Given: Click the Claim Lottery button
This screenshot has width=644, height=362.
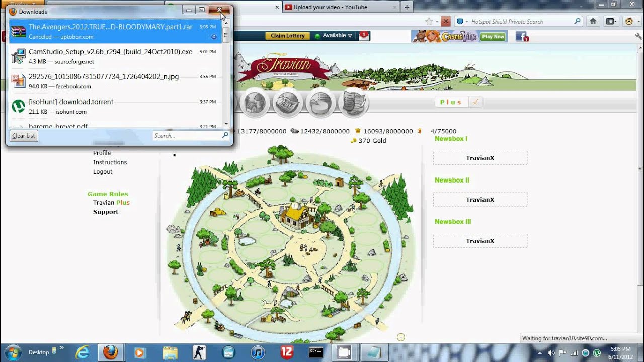Looking at the screenshot, I should coord(288,36).
